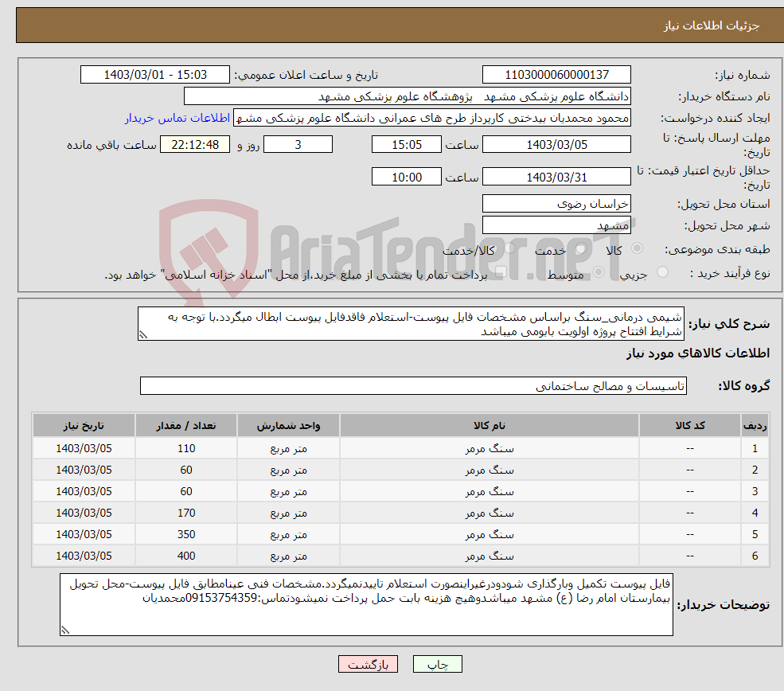Click quantity 170 in row 4
The image size is (784, 691).
tap(186, 513)
